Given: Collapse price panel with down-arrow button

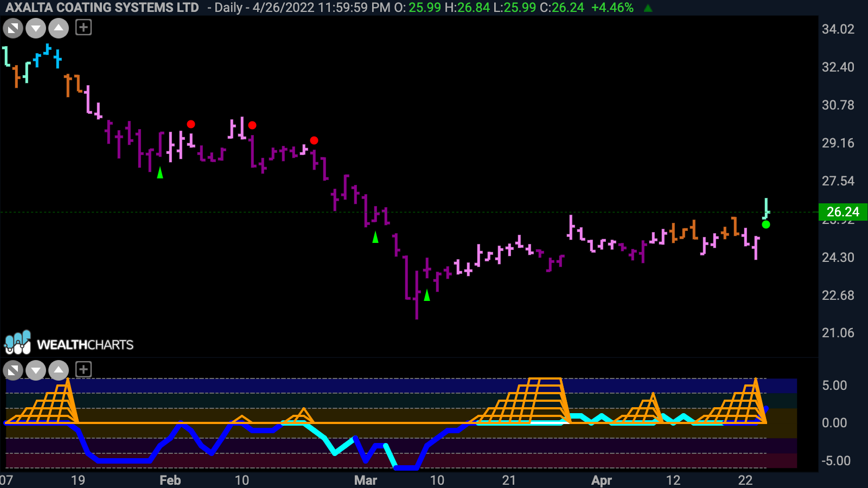Looking at the screenshot, I should coord(36,28).
